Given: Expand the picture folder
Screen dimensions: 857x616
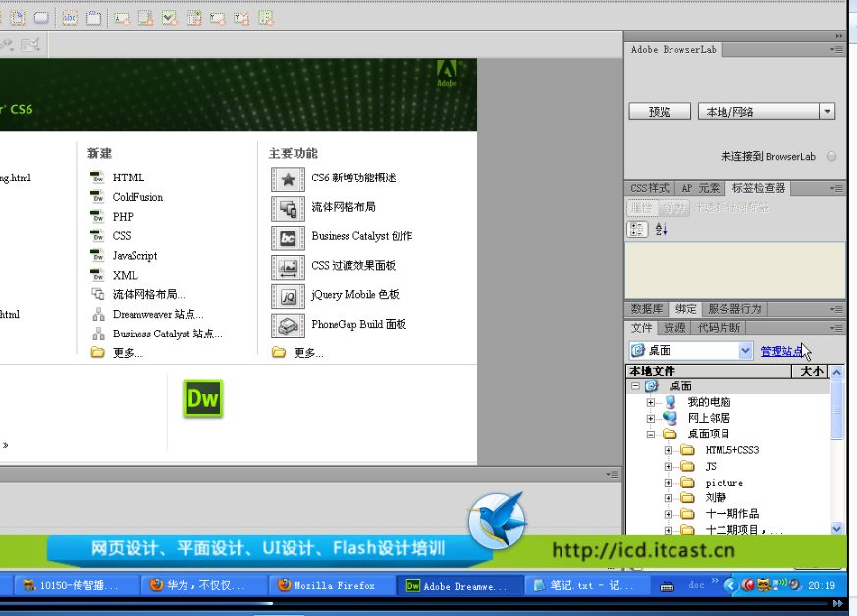Looking at the screenshot, I should [668, 483].
